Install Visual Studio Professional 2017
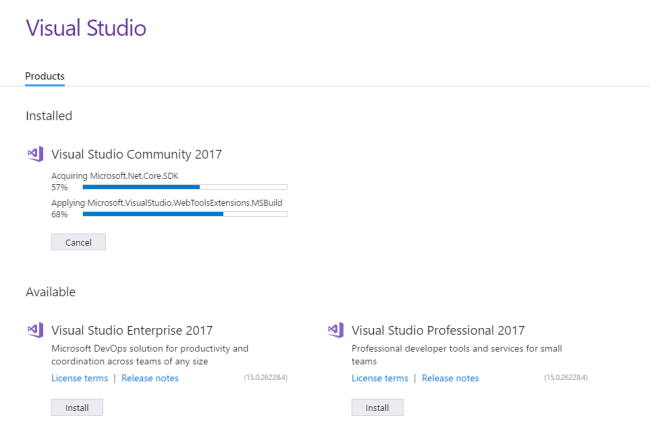The image size is (650, 440). coord(377,407)
